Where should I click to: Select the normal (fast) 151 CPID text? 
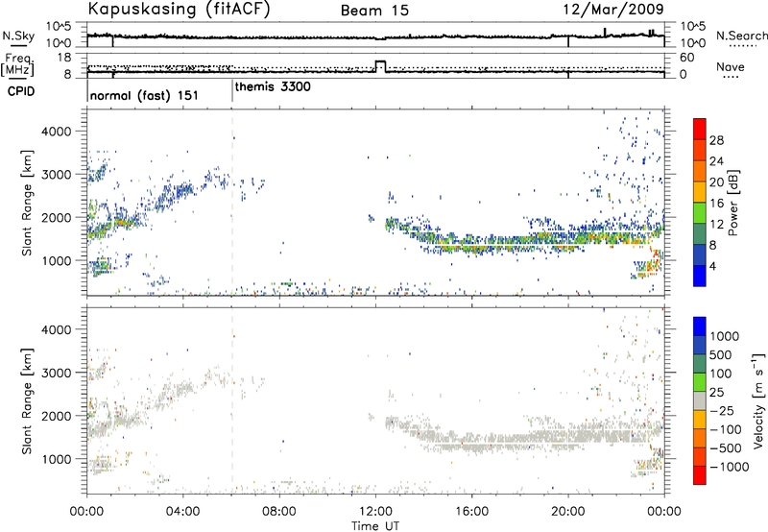point(144,95)
